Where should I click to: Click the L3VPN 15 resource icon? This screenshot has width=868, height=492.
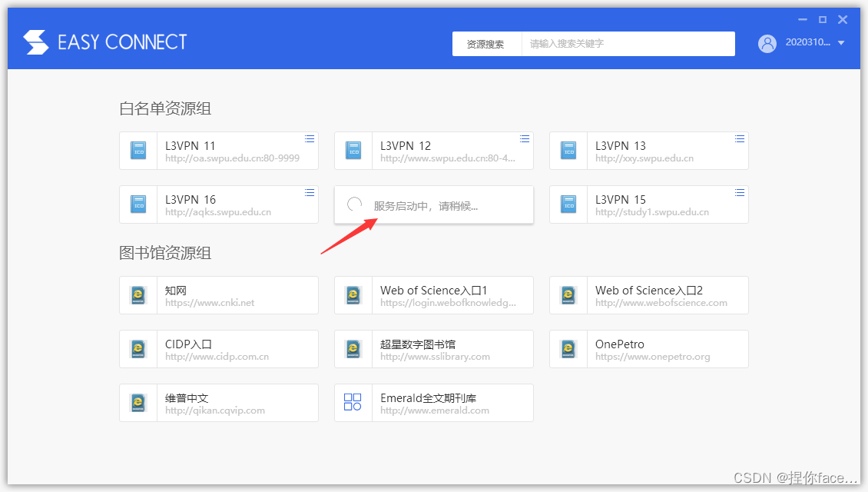pos(568,204)
